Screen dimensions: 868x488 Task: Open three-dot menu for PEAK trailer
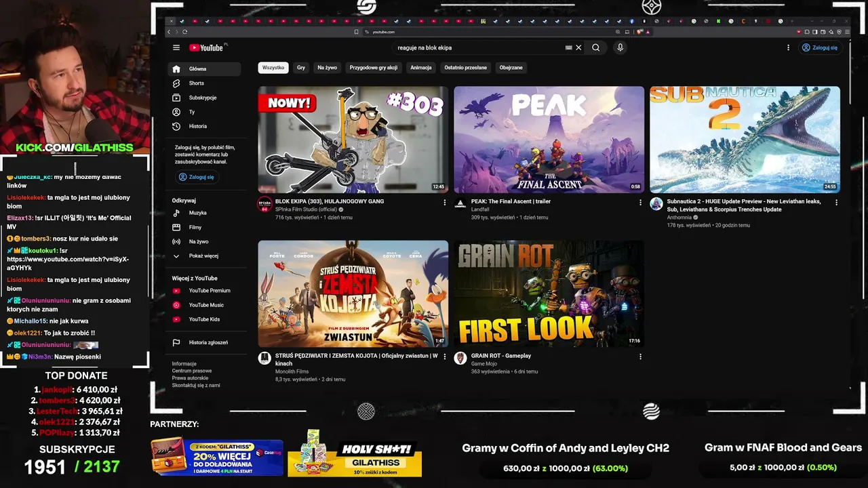(640, 202)
